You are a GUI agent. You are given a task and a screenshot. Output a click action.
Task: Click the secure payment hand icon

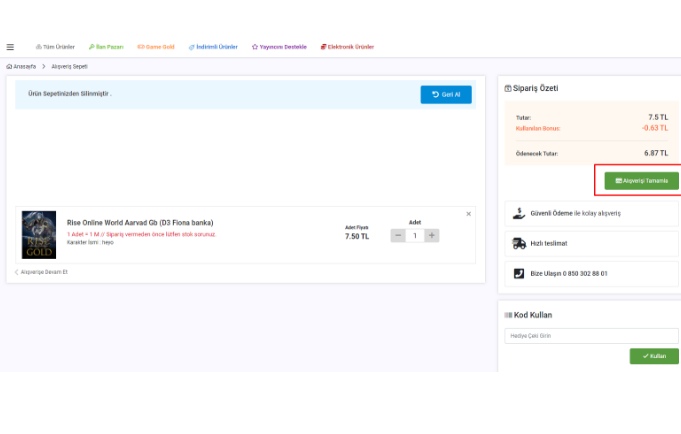tap(519, 213)
